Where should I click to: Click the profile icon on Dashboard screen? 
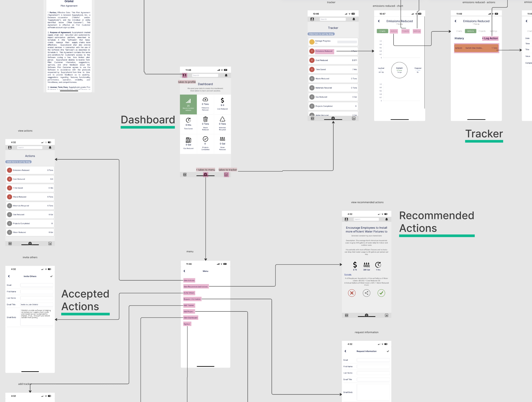coord(184,75)
